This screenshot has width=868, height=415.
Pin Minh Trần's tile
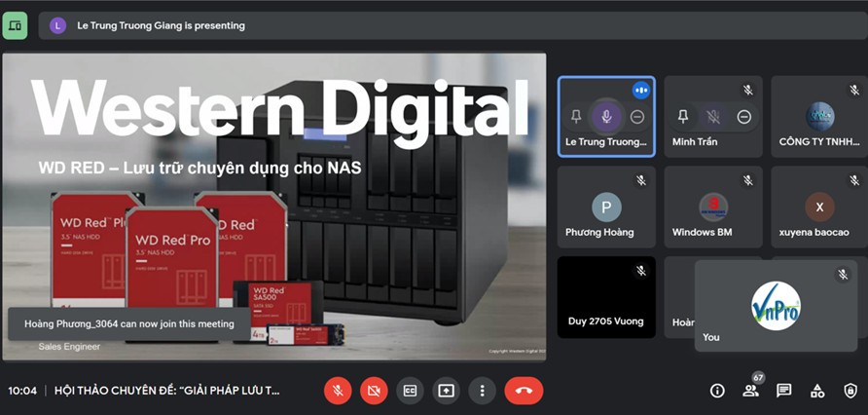coord(684,116)
